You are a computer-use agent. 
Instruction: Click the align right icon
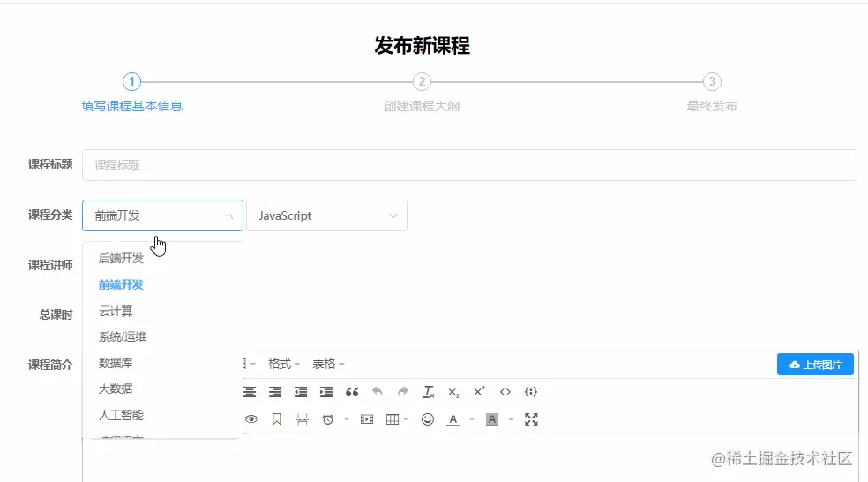coord(275,392)
